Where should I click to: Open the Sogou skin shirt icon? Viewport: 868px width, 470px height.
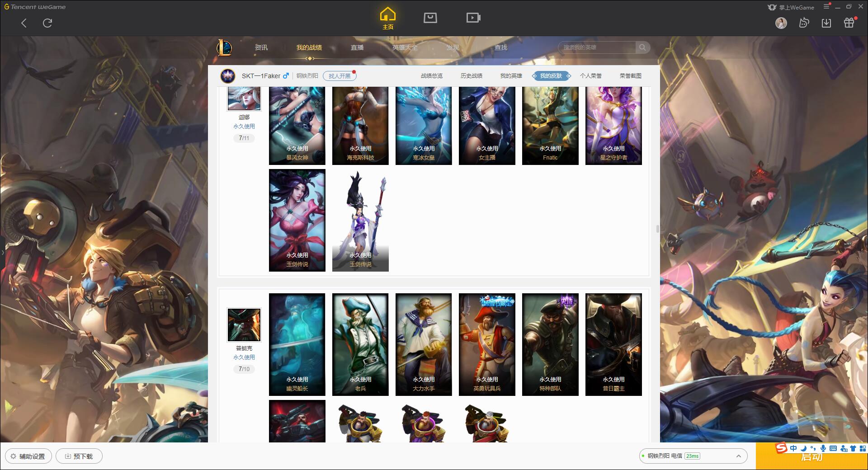(853, 448)
